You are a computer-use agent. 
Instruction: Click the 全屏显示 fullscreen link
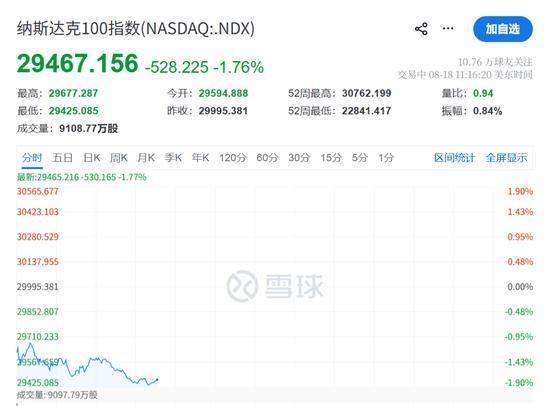coord(506,158)
